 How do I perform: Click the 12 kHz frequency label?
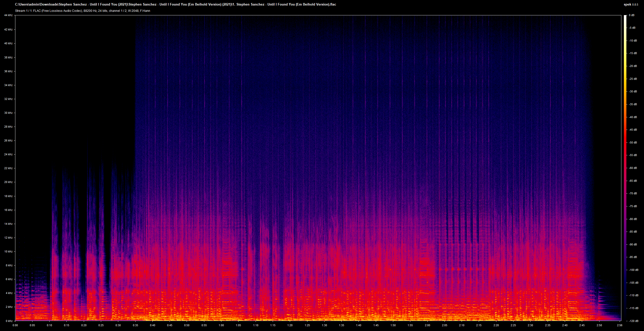8,238
